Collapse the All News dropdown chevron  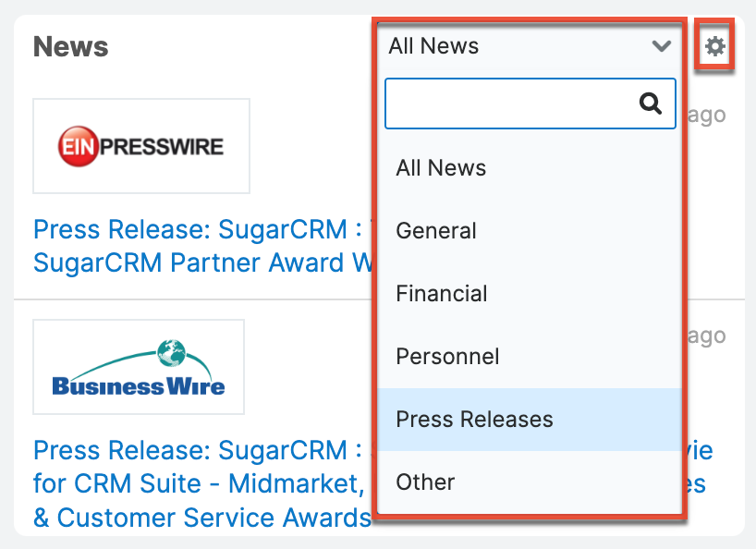point(662,46)
